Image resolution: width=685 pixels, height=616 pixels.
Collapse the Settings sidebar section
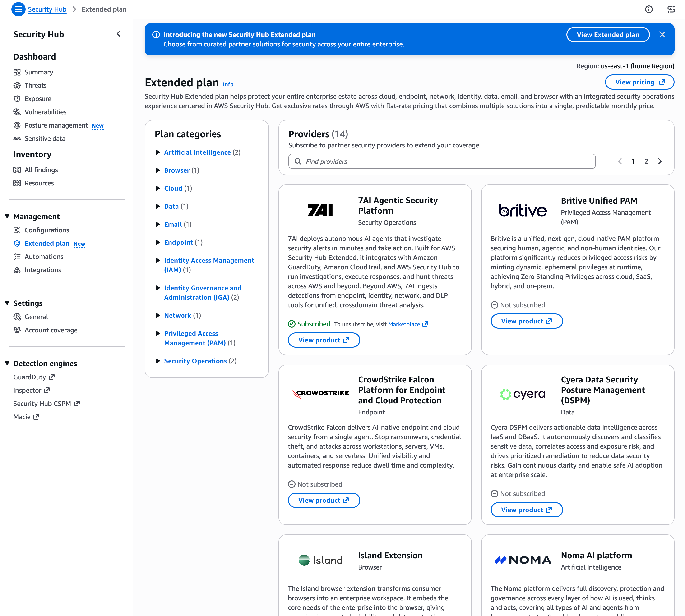click(x=7, y=303)
